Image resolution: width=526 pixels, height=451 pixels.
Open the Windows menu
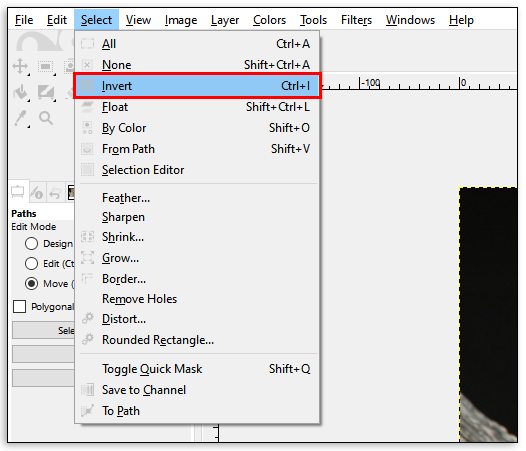pos(410,20)
